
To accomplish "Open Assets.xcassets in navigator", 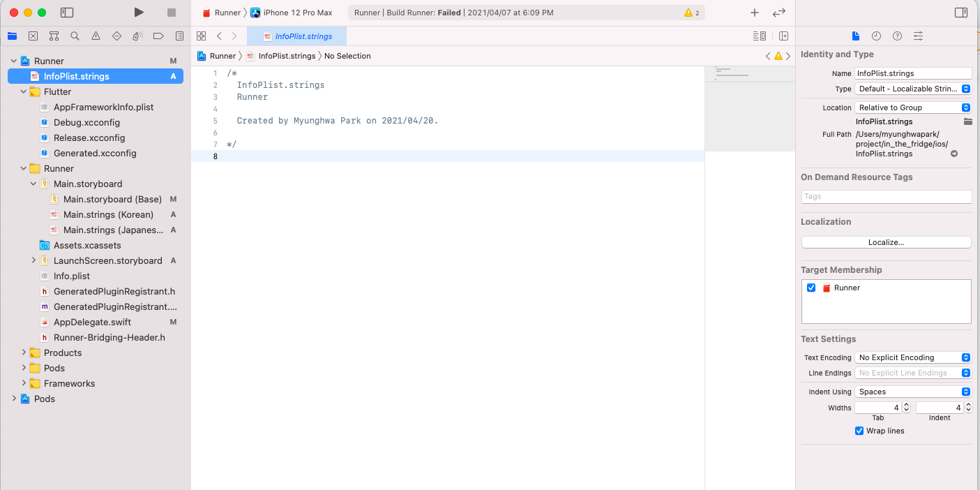I will 87,245.
